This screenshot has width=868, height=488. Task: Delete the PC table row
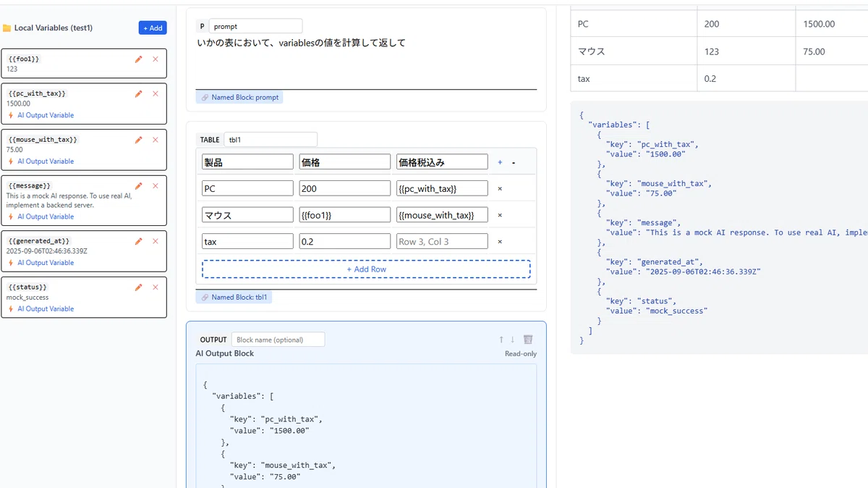tap(500, 188)
